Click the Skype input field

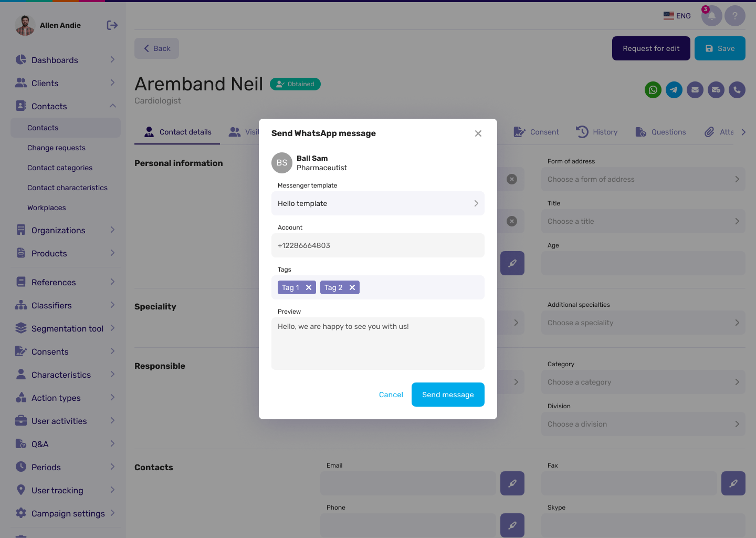coord(643,525)
